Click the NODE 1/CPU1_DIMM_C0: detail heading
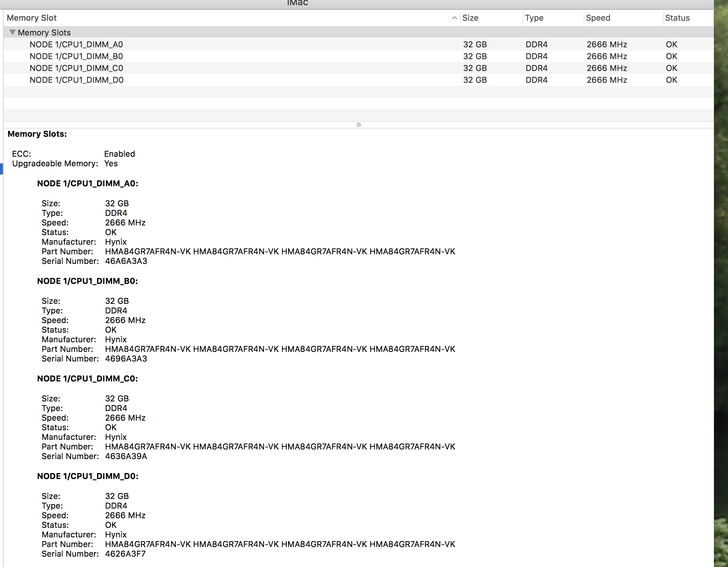The height and width of the screenshot is (567, 728). [88, 378]
